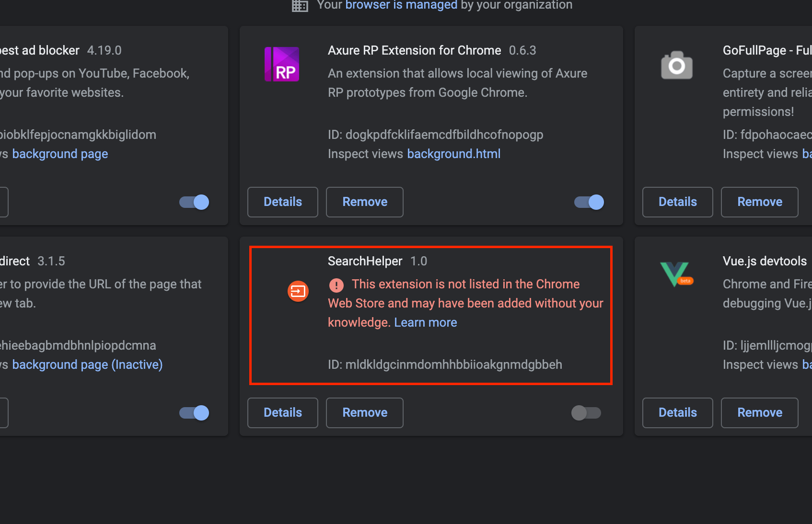The image size is (812, 524).
Task: Click Remove on Vue.js devtools
Action: pyautogui.click(x=759, y=412)
